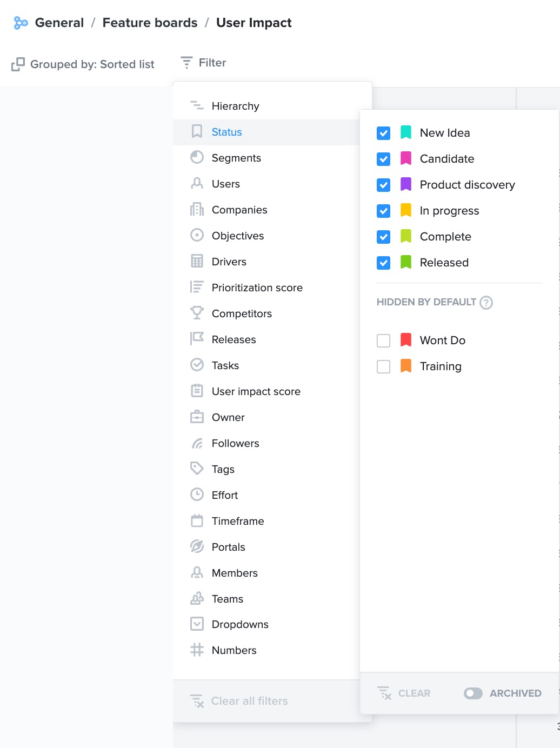560x748 pixels.
Task: Click the Releases flag icon
Action: [197, 339]
